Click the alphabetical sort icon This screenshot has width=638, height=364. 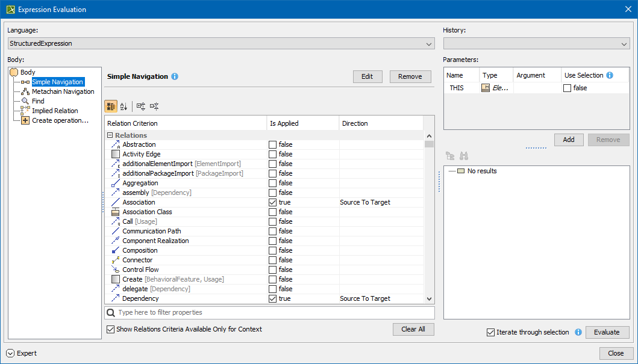124,106
